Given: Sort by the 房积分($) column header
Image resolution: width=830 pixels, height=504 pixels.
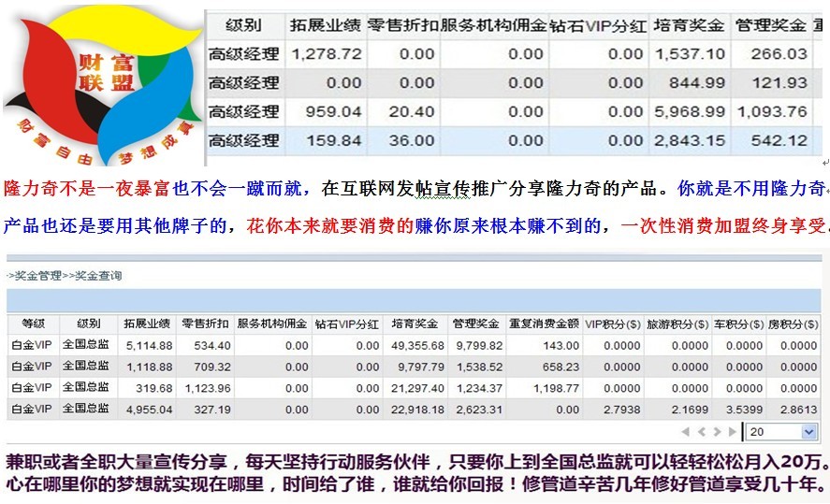Looking at the screenshot, I should 793,324.
